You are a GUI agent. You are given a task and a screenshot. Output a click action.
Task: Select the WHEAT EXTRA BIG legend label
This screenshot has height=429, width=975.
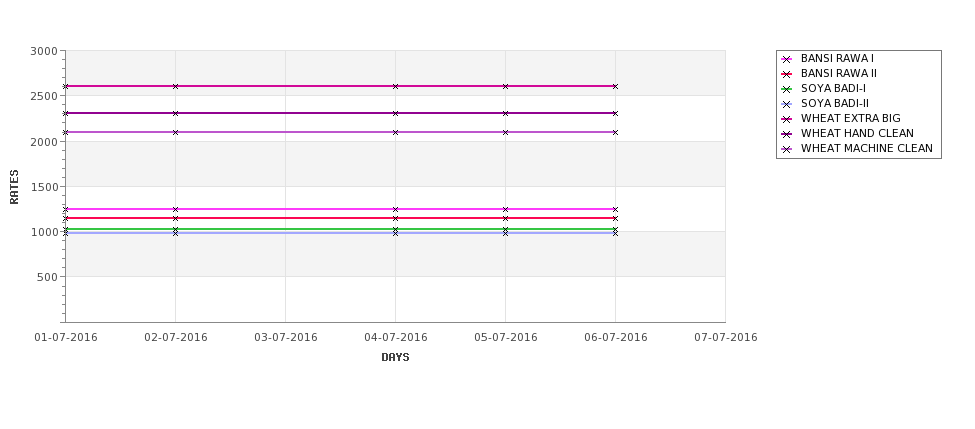click(851, 118)
